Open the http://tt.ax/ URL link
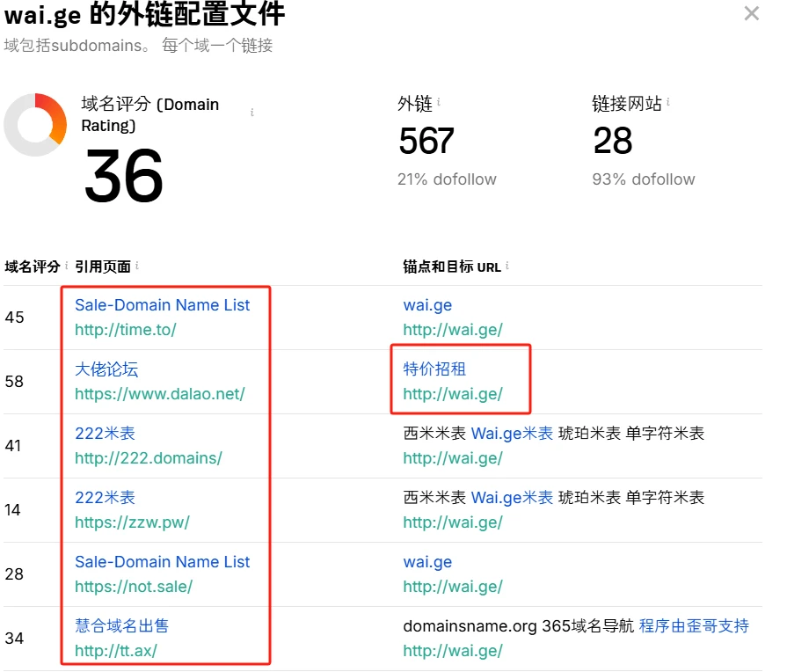This screenshot has width=787, height=672. [x=116, y=651]
